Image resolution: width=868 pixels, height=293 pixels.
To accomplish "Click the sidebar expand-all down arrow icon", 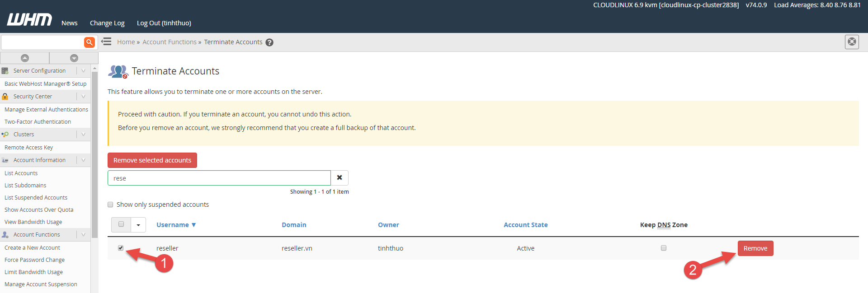I will (74, 58).
